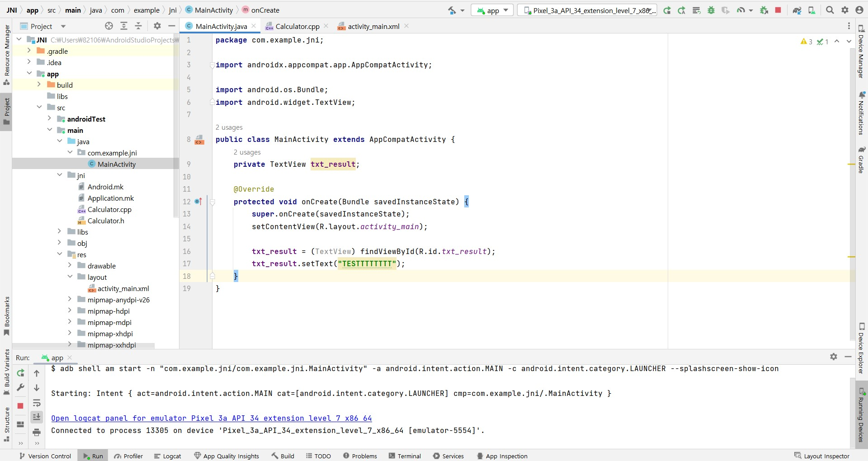Click Sync Project with Gradle Files icon
This screenshot has height=461, width=868.
pos(797,10)
